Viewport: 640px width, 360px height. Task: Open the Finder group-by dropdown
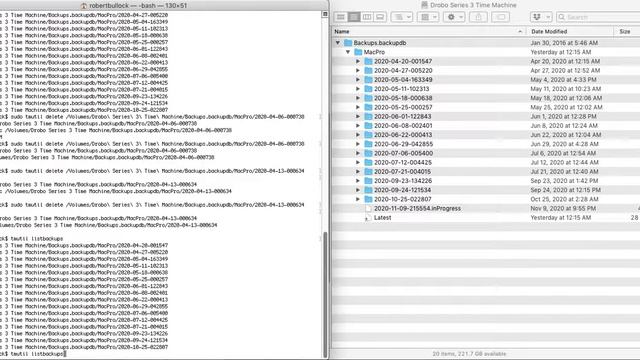tap(402, 17)
